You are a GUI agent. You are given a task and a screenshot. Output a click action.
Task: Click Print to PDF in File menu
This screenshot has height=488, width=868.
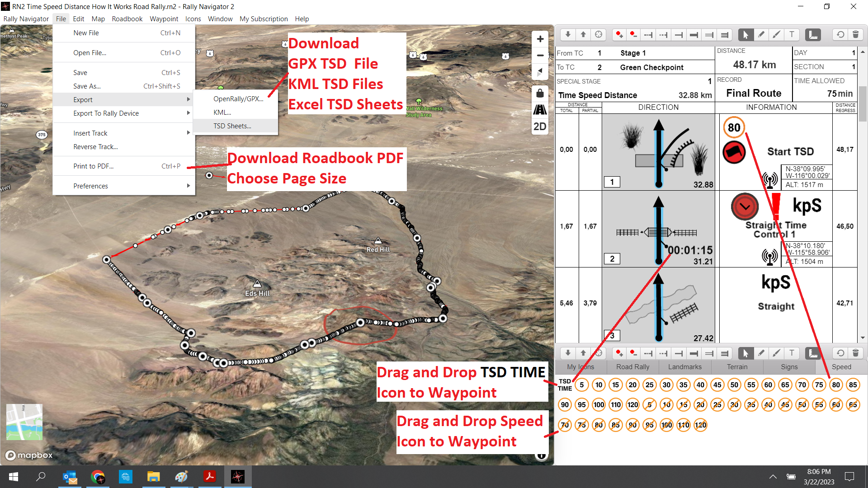click(124, 166)
